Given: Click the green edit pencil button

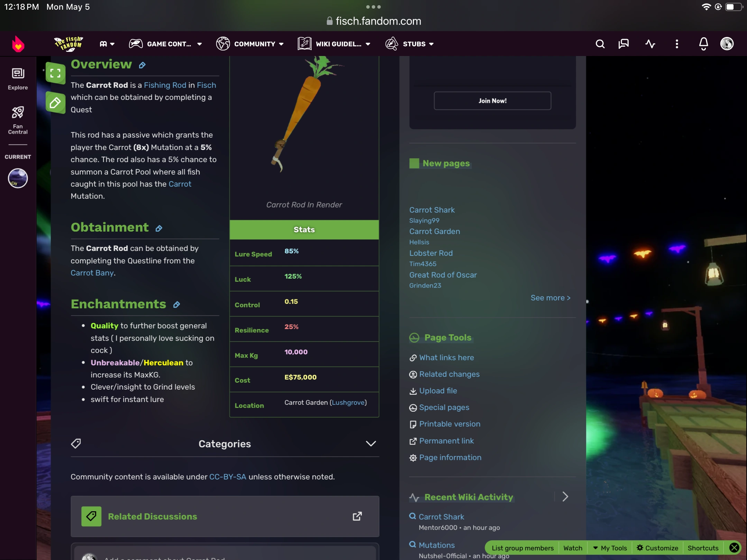Looking at the screenshot, I should [55, 103].
